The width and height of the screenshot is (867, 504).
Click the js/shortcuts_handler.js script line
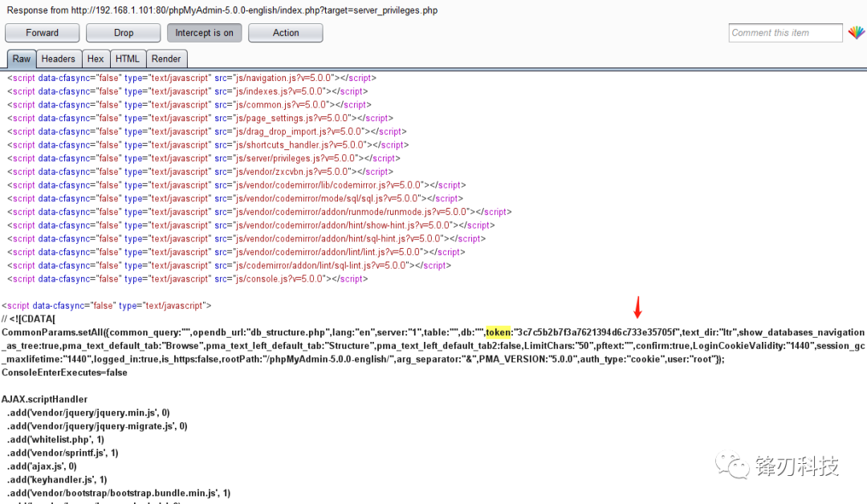pos(207,144)
